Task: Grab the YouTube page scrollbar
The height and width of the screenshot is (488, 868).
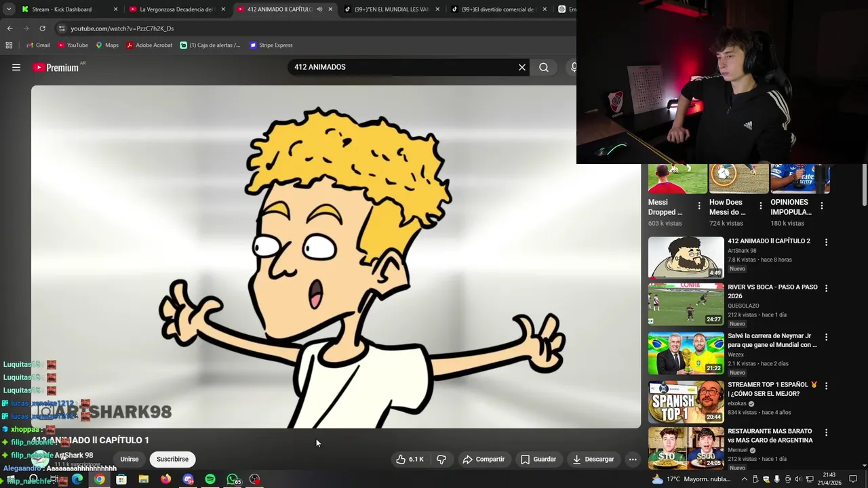Action: coord(864,184)
